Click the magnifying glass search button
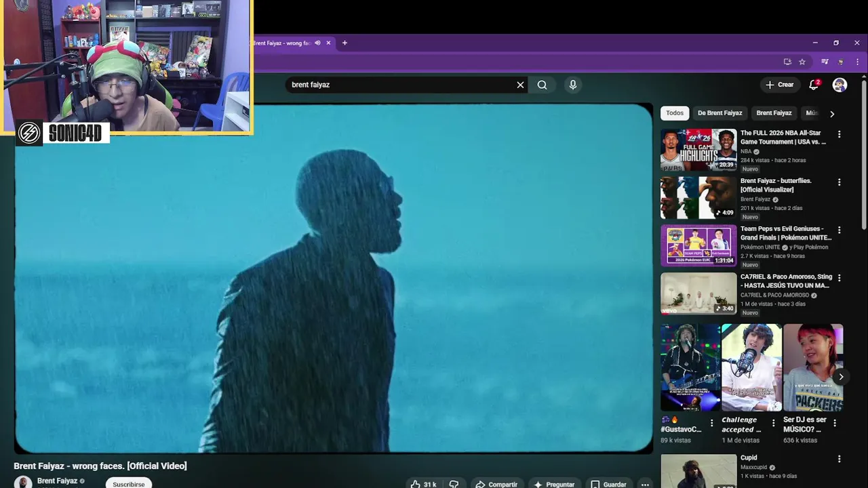 tap(542, 85)
